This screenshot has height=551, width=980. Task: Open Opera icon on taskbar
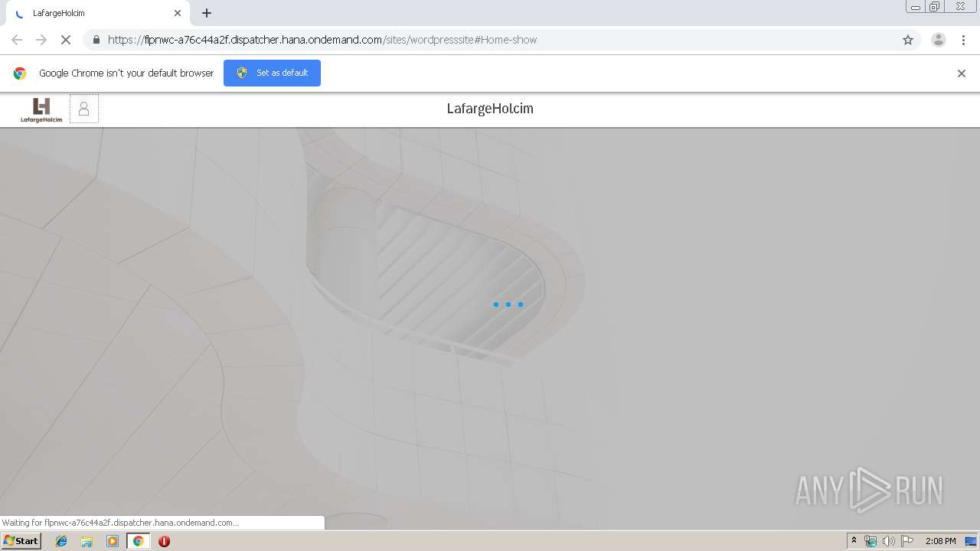(164, 541)
